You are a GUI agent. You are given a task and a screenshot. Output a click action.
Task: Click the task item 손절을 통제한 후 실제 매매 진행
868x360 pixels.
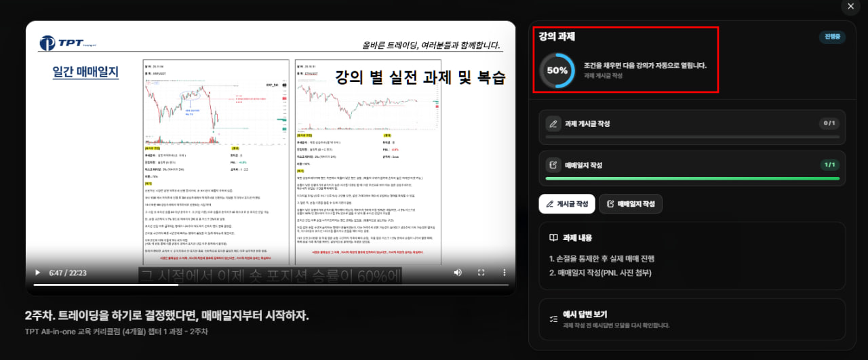601,258
